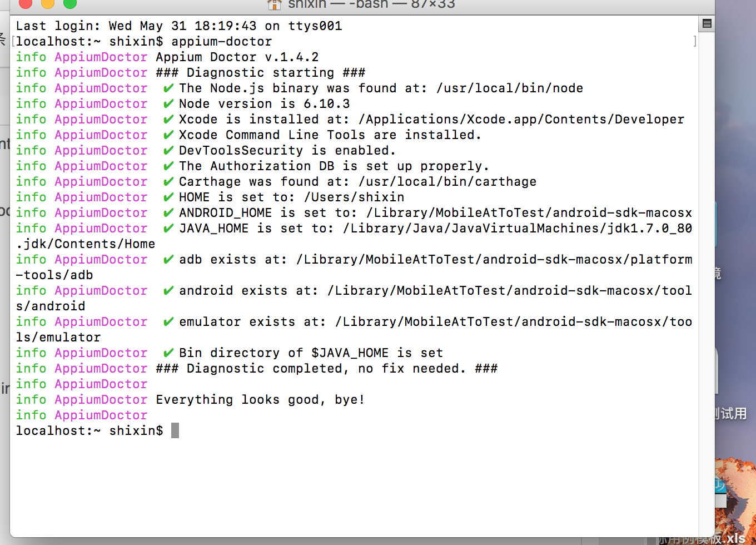The image size is (756, 545).
Task: Click the ANDROID_HOME line text
Action: point(436,213)
